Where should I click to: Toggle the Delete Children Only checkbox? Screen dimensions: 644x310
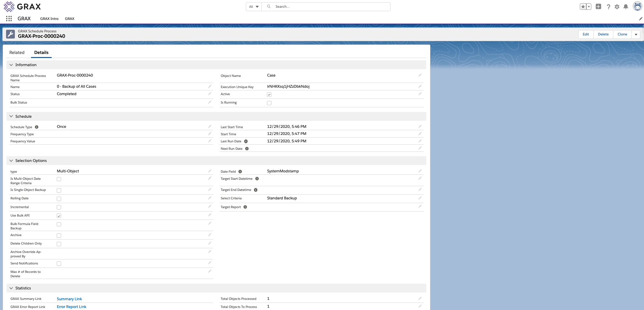click(x=59, y=244)
